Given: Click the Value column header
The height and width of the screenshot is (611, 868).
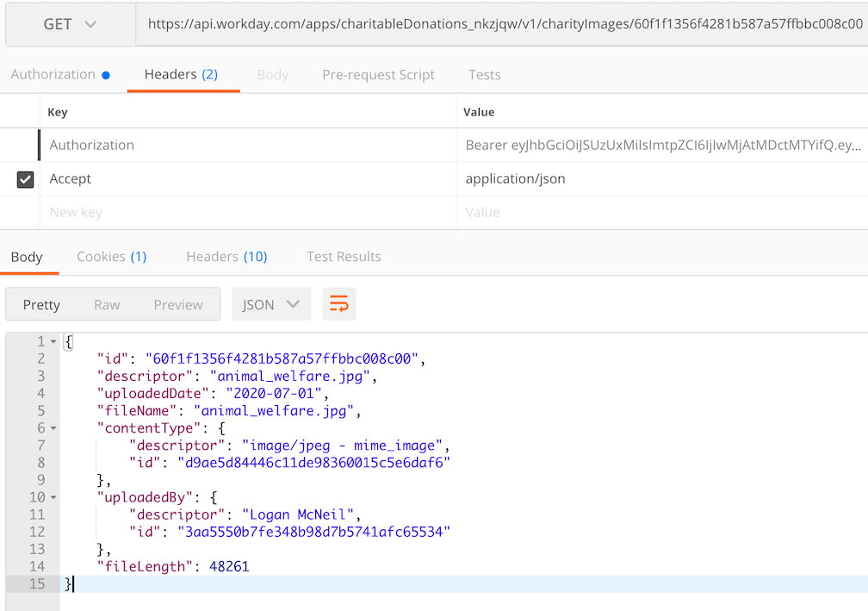Looking at the screenshot, I should [x=479, y=112].
